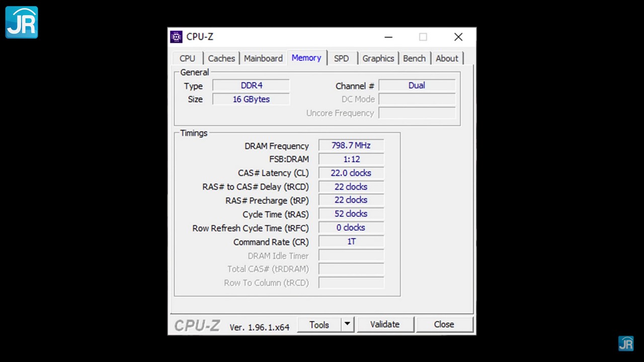This screenshot has height=362, width=644.
Task: Open the Mainboard tab
Action: point(263,58)
